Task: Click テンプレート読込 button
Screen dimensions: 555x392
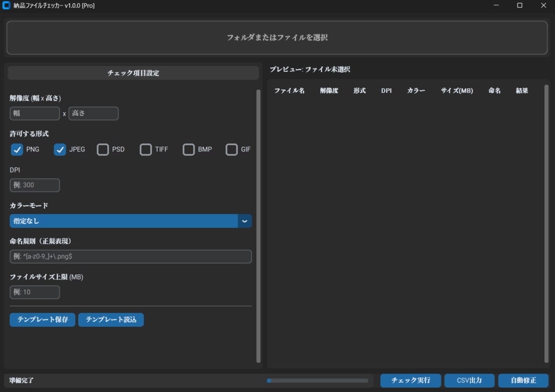Action: click(x=111, y=320)
